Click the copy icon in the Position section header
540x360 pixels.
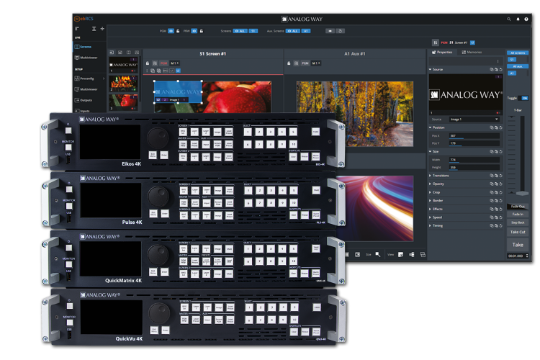[491, 128]
